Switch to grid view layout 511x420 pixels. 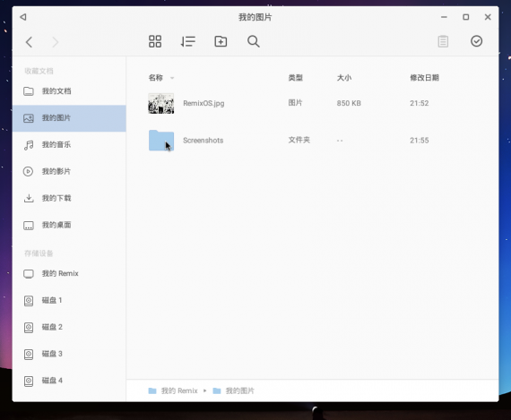pos(155,41)
